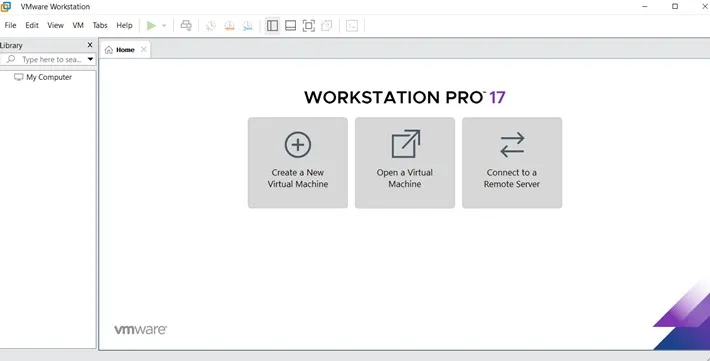Viewport: 710px width, 361px height.
Task: Toggle the Show Library sidebar icon
Action: tap(272, 26)
